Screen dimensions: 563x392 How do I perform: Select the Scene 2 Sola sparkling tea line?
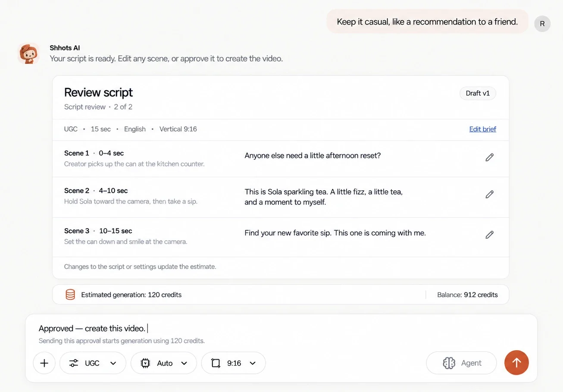tap(324, 197)
